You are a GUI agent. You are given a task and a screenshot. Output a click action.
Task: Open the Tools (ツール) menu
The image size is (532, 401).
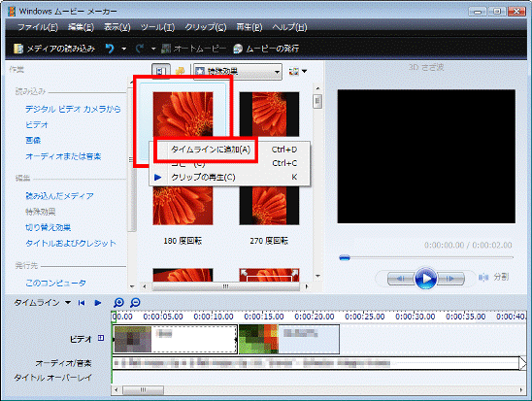(158, 27)
